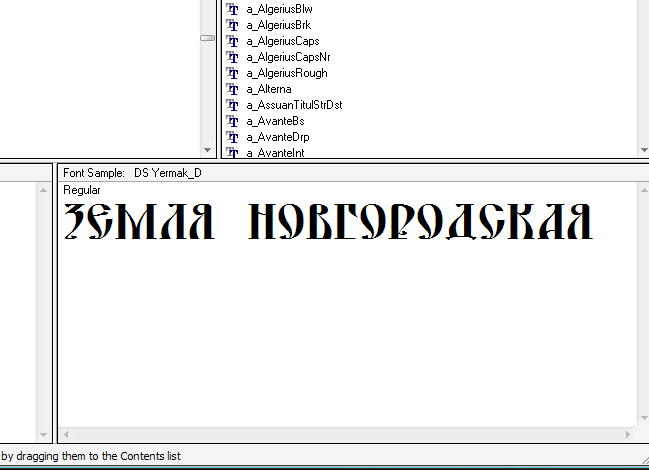Click TrueType icon beside a_AvanteDrp
649x470 pixels.
[232, 137]
